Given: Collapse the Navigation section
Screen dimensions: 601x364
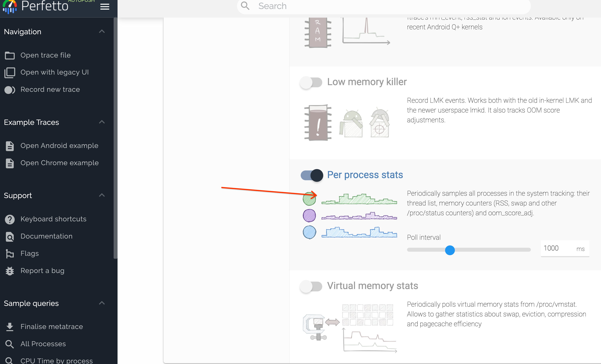Looking at the screenshot, I should click(x=102, y=31).
